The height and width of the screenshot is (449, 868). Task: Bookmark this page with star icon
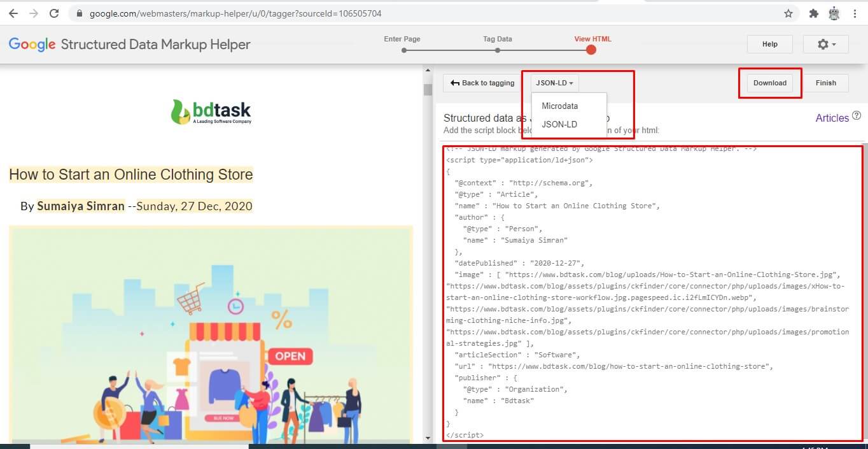788,13
